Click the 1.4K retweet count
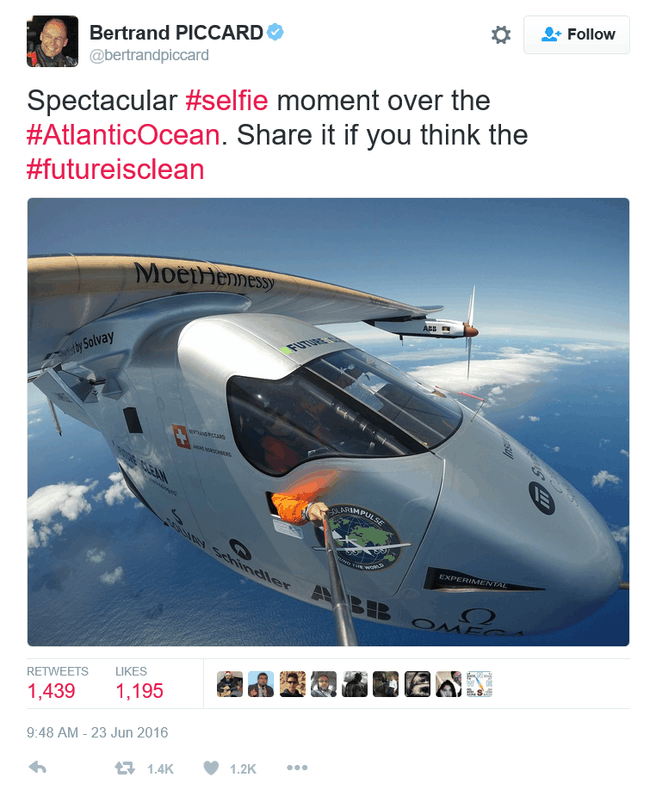Screen dimensions: 656x796 [160, 769]
